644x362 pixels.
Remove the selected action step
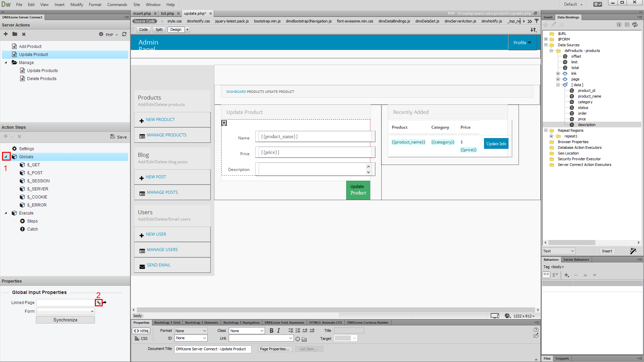[19, 136]
